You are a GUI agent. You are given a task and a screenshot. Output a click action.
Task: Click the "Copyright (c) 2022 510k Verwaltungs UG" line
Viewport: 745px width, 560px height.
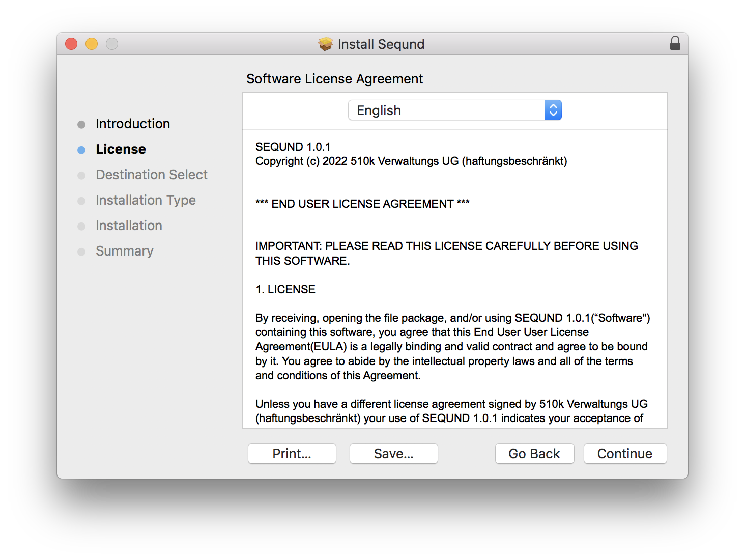tap(411, 161)
